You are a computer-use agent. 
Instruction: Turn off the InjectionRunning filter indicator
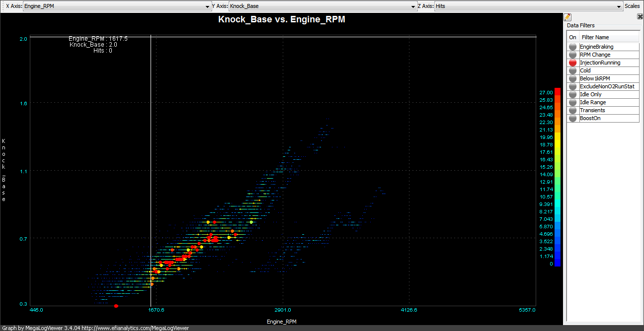[x=573, y=63]
